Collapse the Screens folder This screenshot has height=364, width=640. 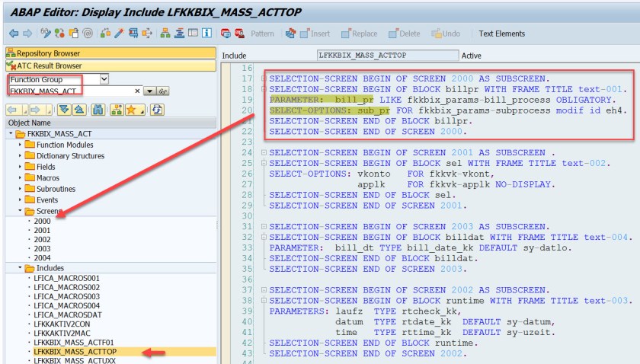(x=20, y=211)
